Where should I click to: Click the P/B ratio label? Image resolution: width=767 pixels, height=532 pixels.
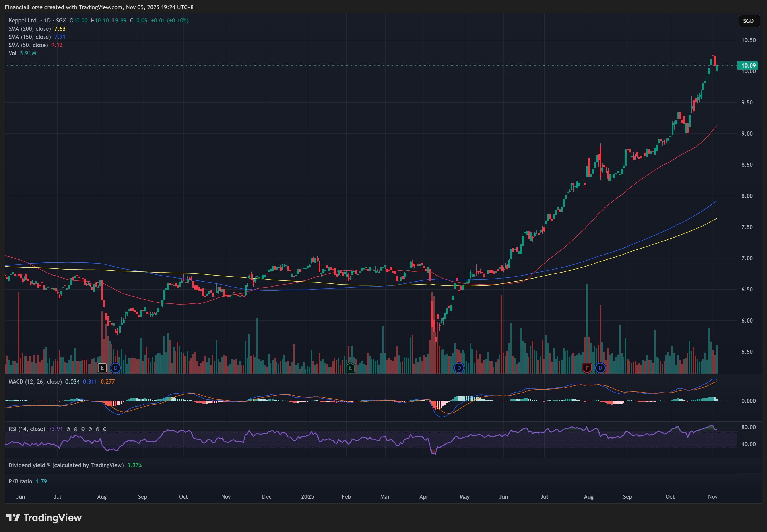[x=20, y=481]
